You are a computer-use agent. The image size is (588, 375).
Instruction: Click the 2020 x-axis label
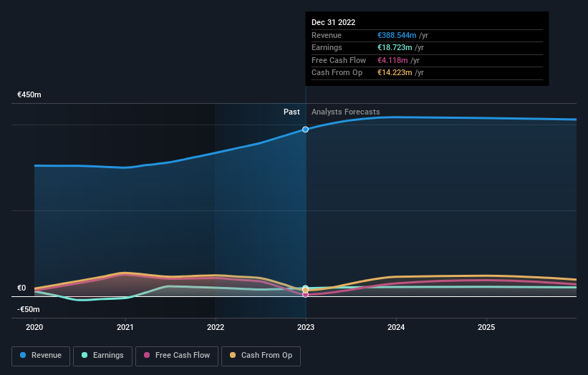click(x=34, y=328)
